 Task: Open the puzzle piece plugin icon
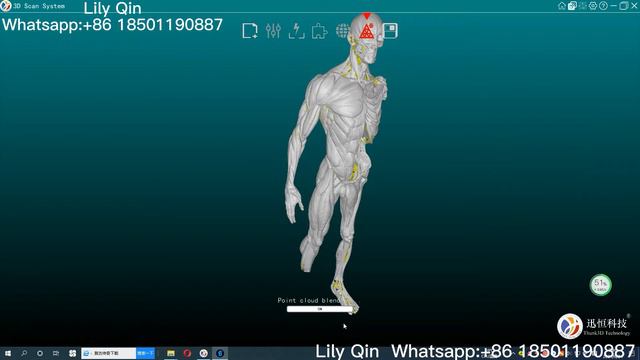(320, 31)
